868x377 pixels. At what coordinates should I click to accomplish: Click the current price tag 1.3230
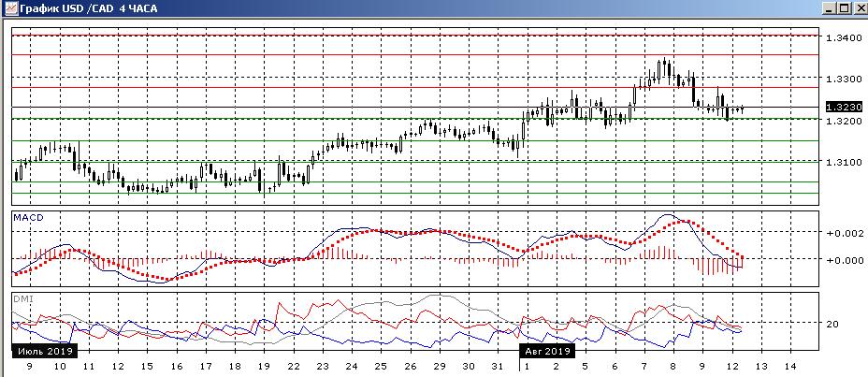[843, 108]
